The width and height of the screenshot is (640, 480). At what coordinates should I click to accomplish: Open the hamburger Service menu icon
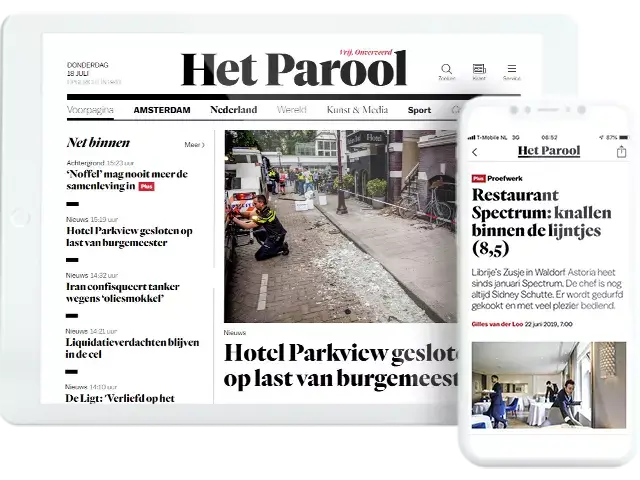[x=512, y=69]
